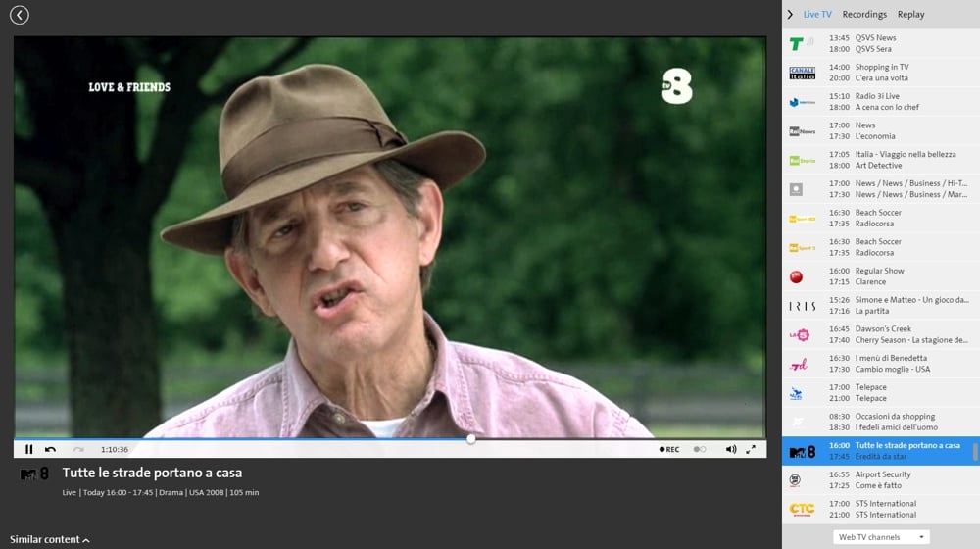Skip forward with the greyed forward arrow

pos(78,449)
